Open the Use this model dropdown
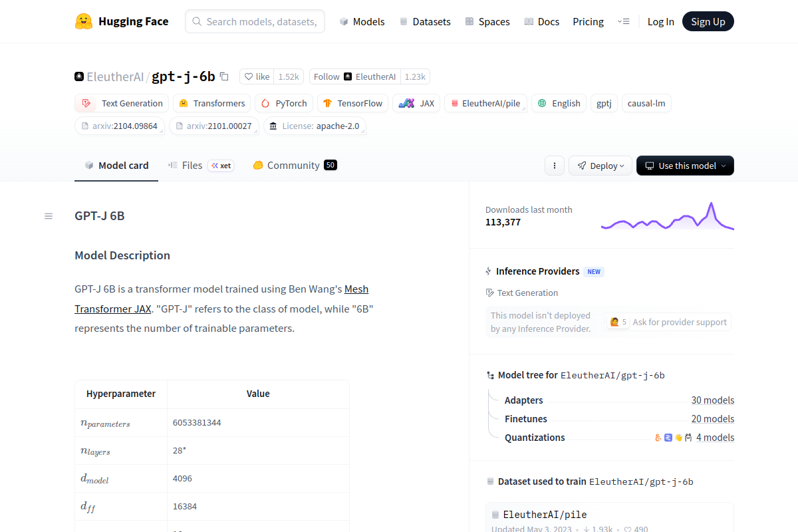798x532 pixels. (684, 166)
